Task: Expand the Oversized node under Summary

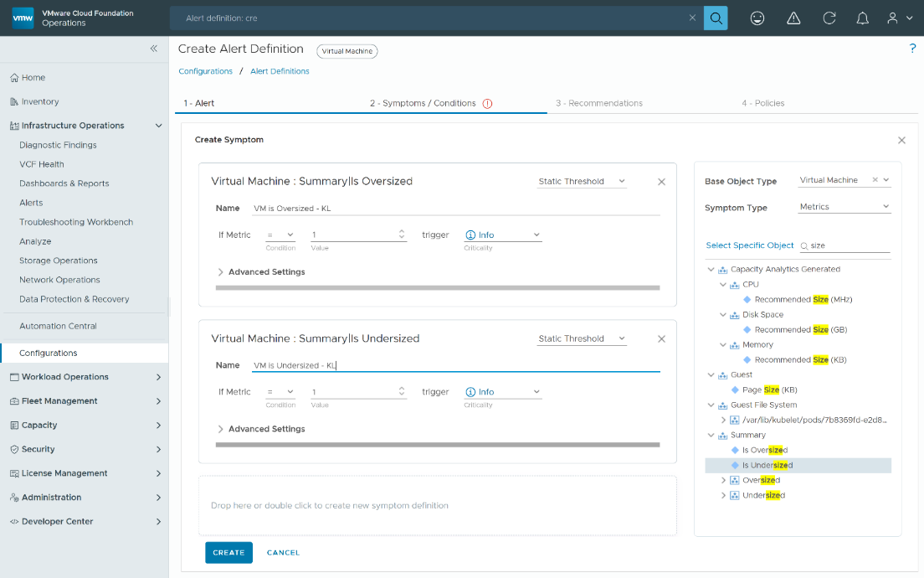Action: pos(724,480)
